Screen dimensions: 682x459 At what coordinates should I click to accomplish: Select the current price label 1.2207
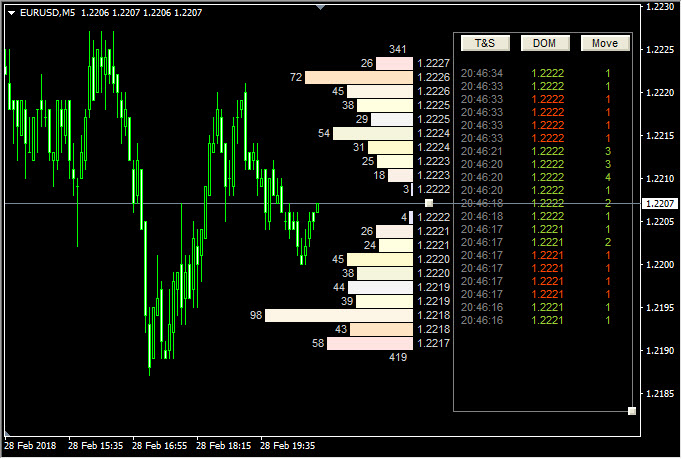click(659, 204)
